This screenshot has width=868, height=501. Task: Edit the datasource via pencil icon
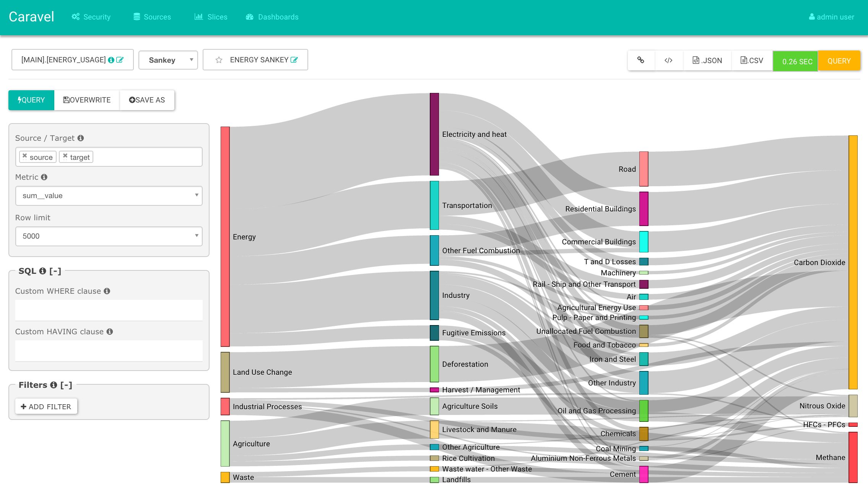(120, 60)
